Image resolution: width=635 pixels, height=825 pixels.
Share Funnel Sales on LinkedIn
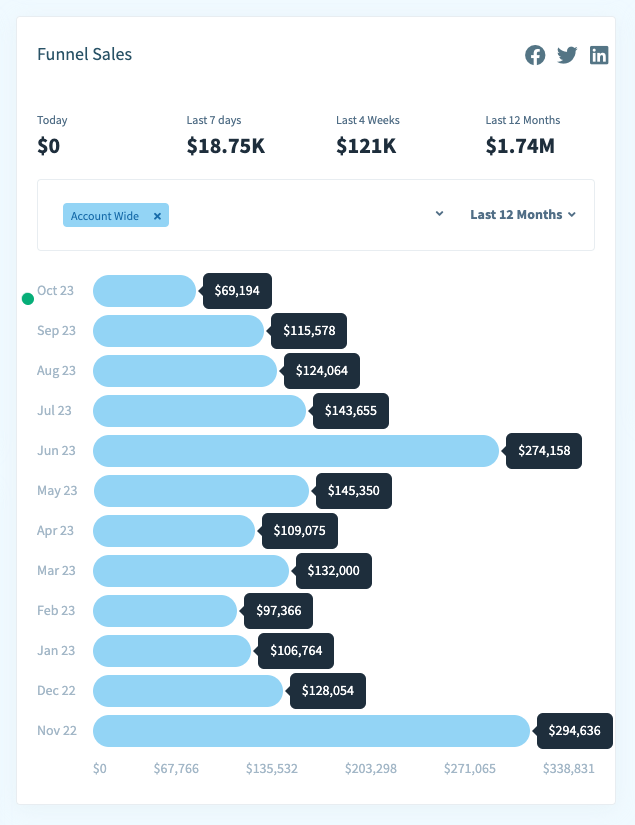click(x=599, y=56)
